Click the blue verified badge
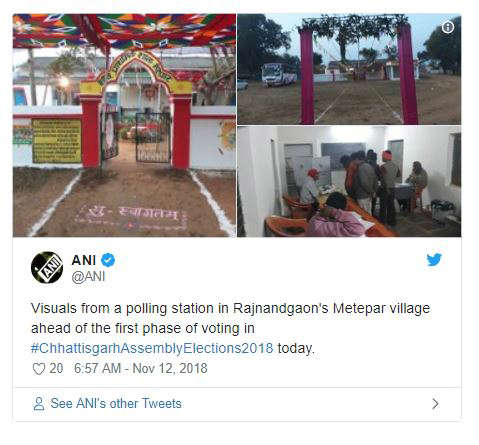This screenshot has height=445, width=479. (x=108, y=260)
